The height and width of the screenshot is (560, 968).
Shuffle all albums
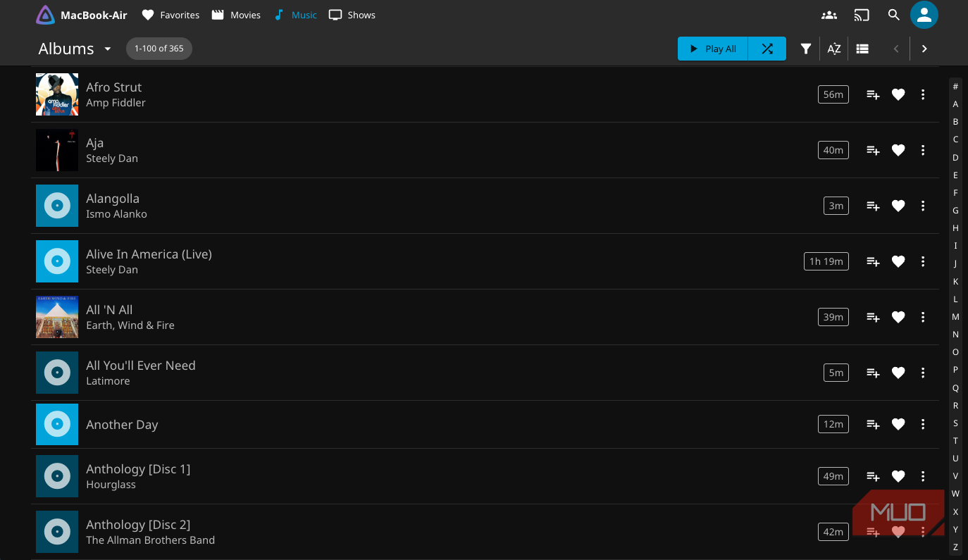click(767, 49)
